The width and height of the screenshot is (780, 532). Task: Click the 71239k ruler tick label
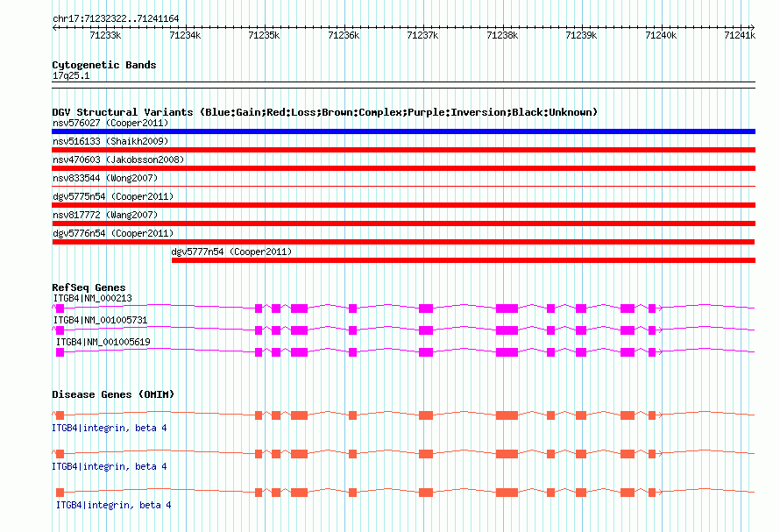[x=582, y=35]
